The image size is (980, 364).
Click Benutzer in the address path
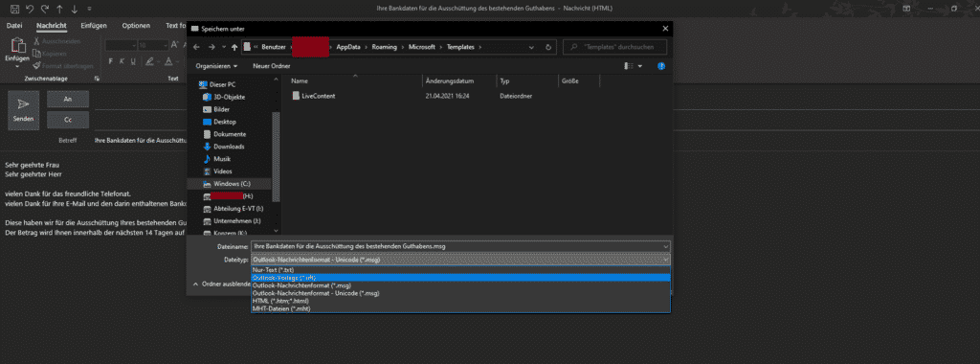(x=274, y=47)
